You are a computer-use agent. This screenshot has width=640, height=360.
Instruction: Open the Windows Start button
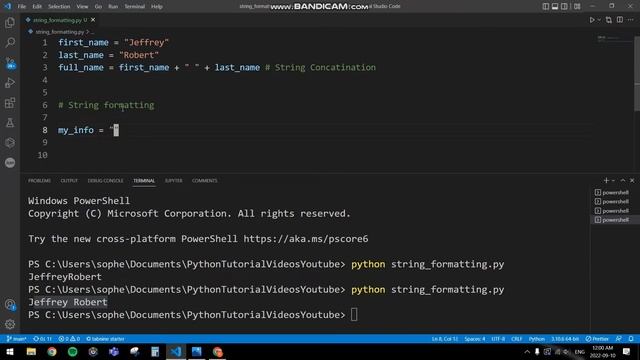10,351
